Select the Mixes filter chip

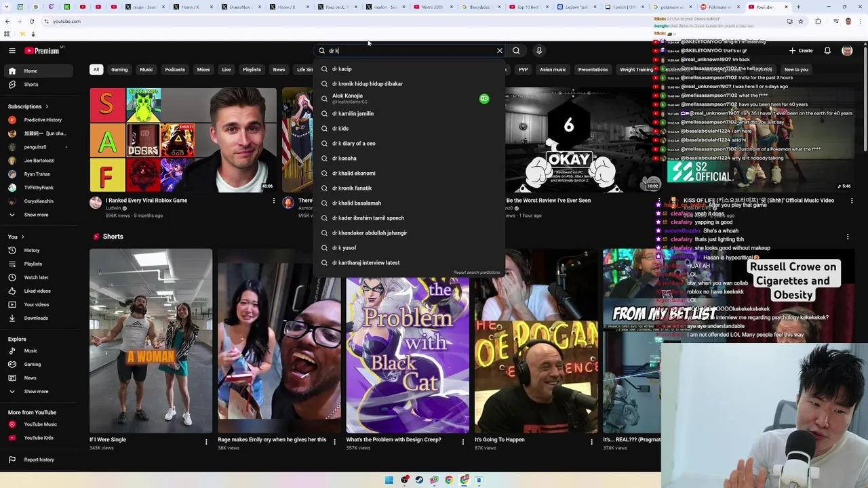[x=203, y=70]
